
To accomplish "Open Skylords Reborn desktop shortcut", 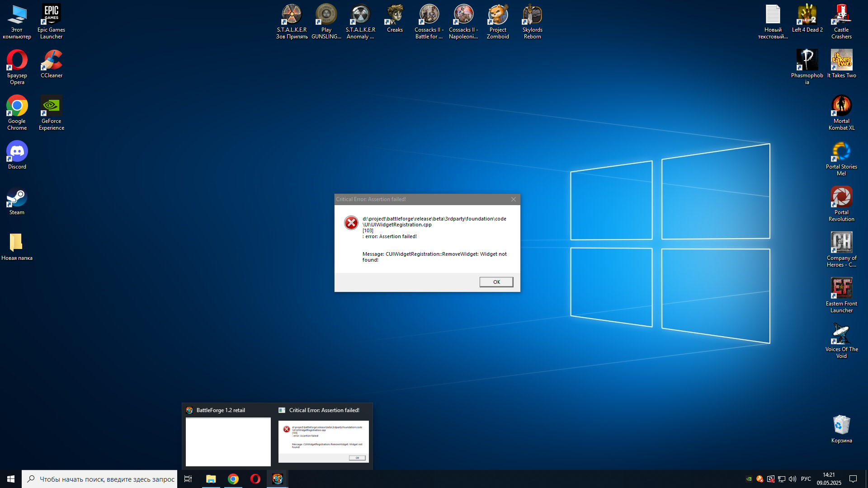I will point(532,22).
